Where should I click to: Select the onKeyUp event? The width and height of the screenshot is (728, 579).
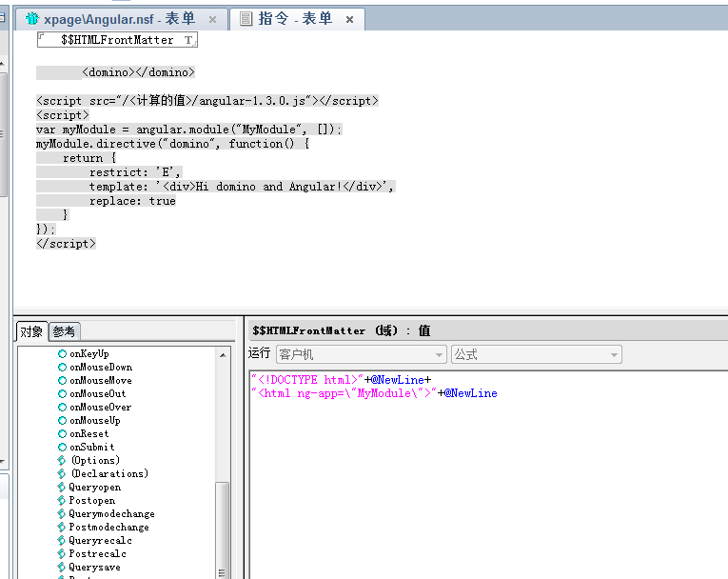[x=89, y=353]
